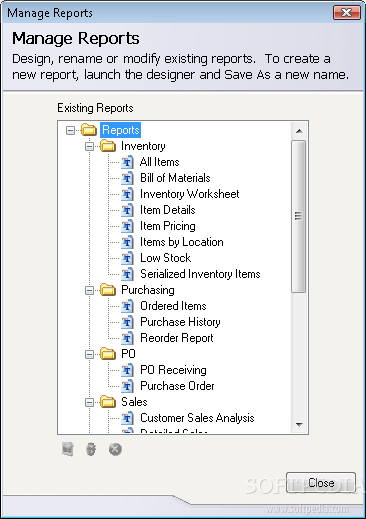Click the Reports root folder icon
This screenshot has height=519, width=366.
pyautogui.click(x=89, y=130)
